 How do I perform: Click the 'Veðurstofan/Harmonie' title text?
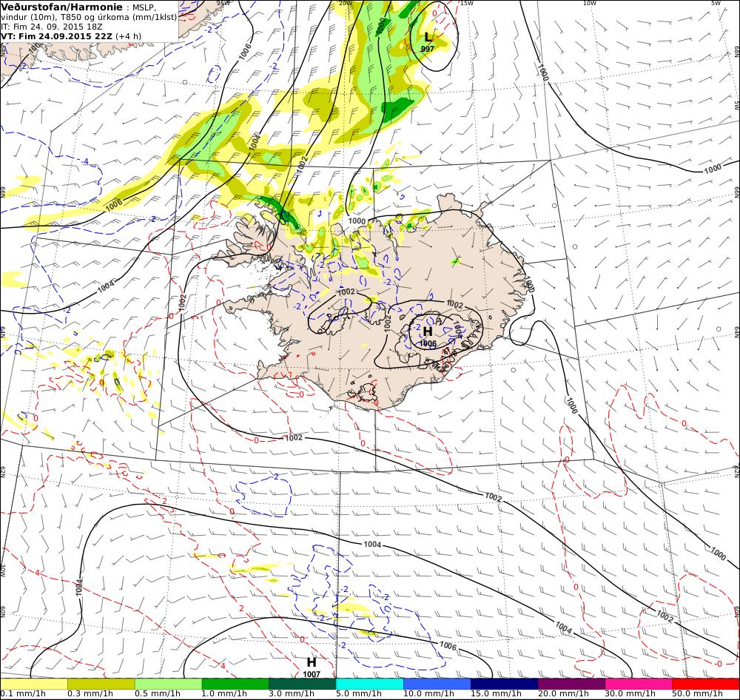coord(62,7)
